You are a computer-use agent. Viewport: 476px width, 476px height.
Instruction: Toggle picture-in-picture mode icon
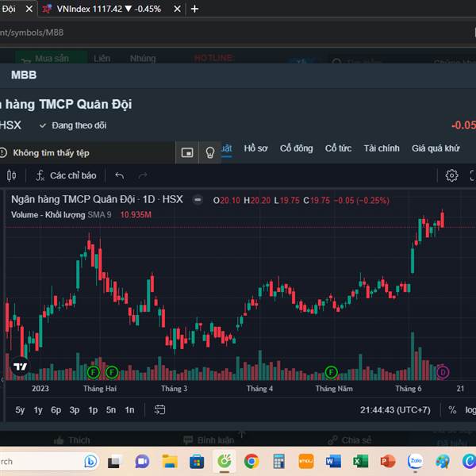coord(187,152)
